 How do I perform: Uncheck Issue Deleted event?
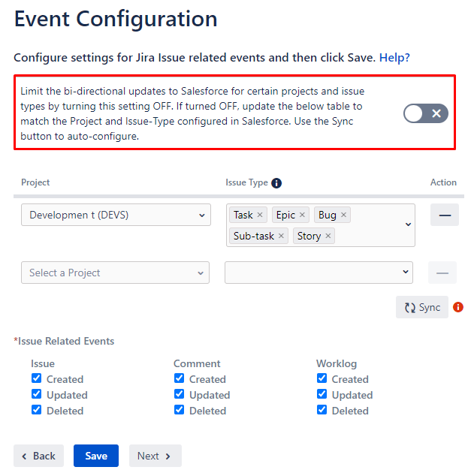[x=37, y=410]
